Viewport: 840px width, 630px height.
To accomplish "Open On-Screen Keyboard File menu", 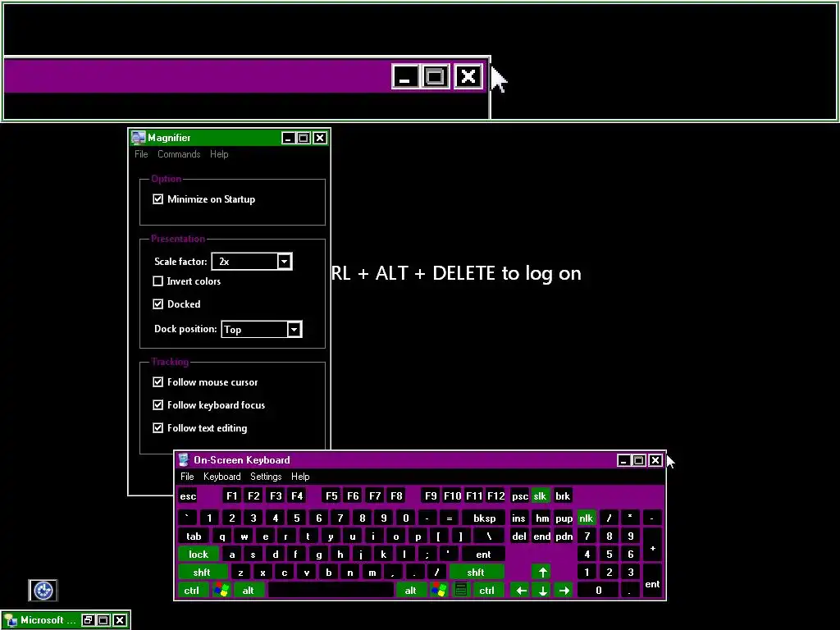I will 187,477.
